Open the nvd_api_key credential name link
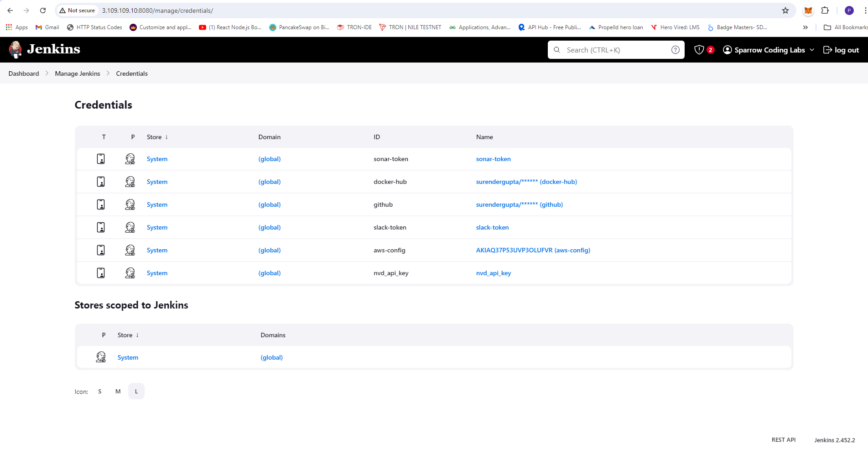The image size is (868, 450). pyautogui.click(x=494, y=273)
